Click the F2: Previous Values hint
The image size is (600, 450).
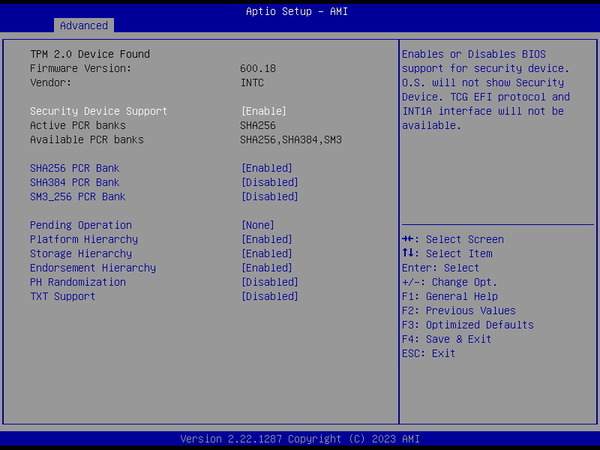coord(459,310)
